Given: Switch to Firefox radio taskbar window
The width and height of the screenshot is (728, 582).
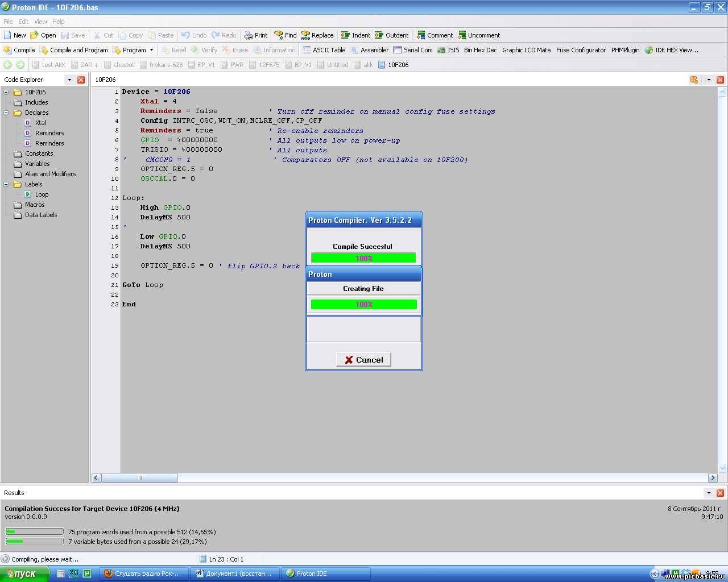Looking at the screenshot, I should 143,573.
